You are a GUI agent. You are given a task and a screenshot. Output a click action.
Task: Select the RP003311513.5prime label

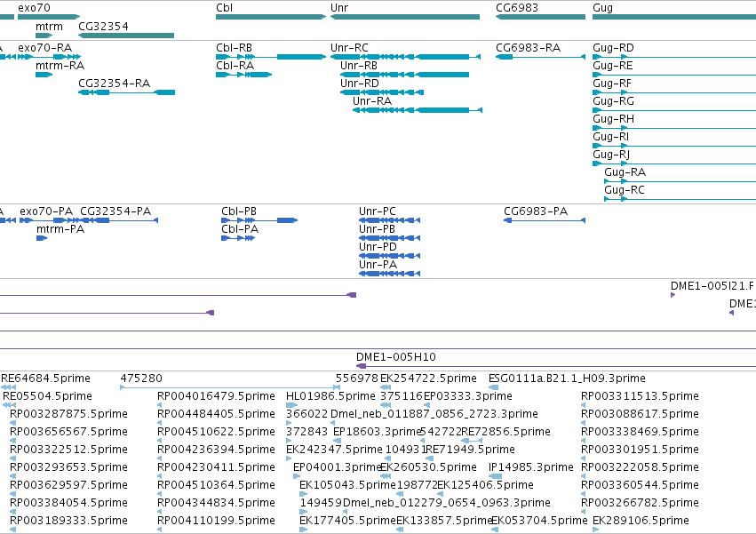click(x=640, y=396)
